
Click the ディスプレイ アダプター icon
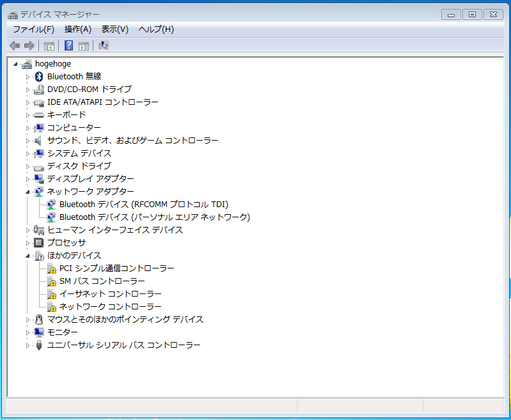pos(39,179)
